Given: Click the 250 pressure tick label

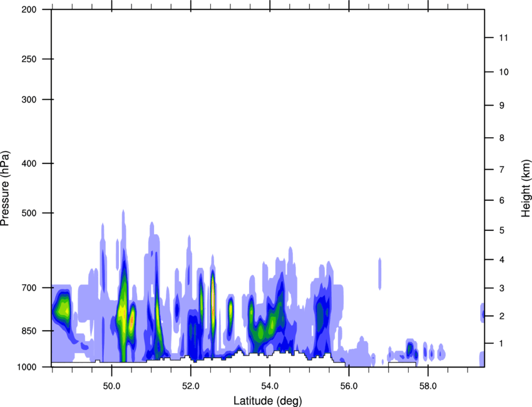Looking at the screenshot, I should pos(29,59).
